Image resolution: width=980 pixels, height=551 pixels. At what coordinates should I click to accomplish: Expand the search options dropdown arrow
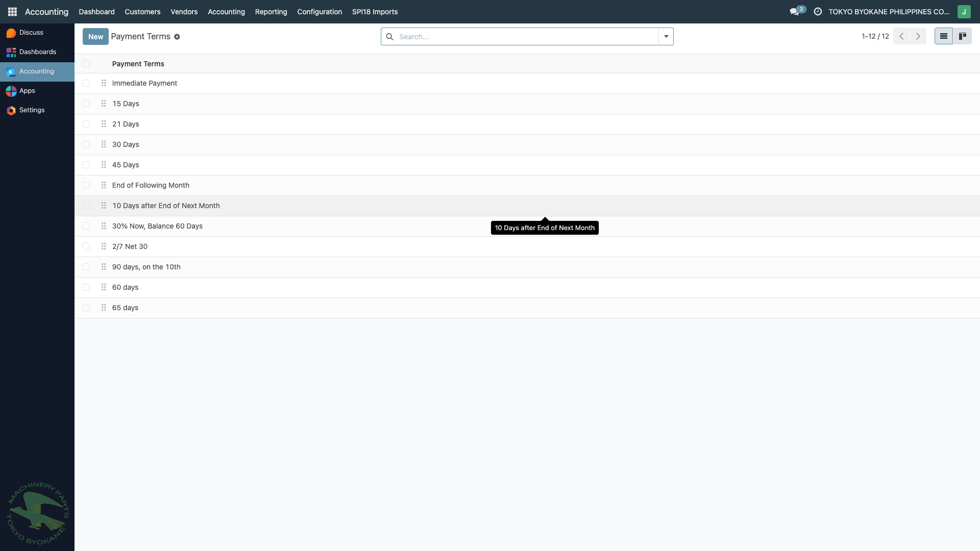[666, 36]
